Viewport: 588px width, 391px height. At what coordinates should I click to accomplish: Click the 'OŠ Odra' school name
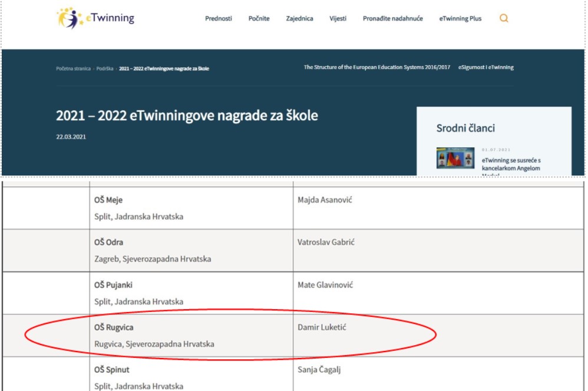109,242
